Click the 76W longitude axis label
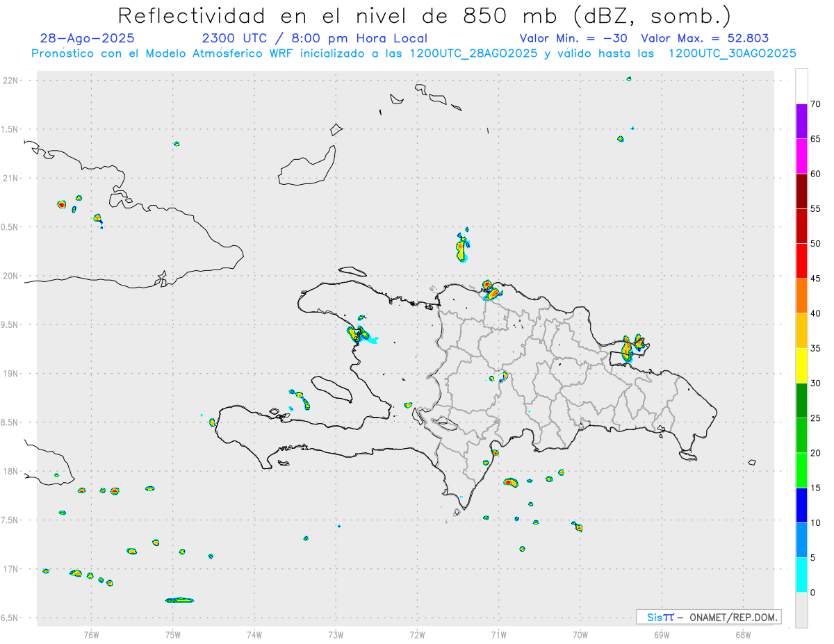The image size is (834, 644). click(91, 634)
